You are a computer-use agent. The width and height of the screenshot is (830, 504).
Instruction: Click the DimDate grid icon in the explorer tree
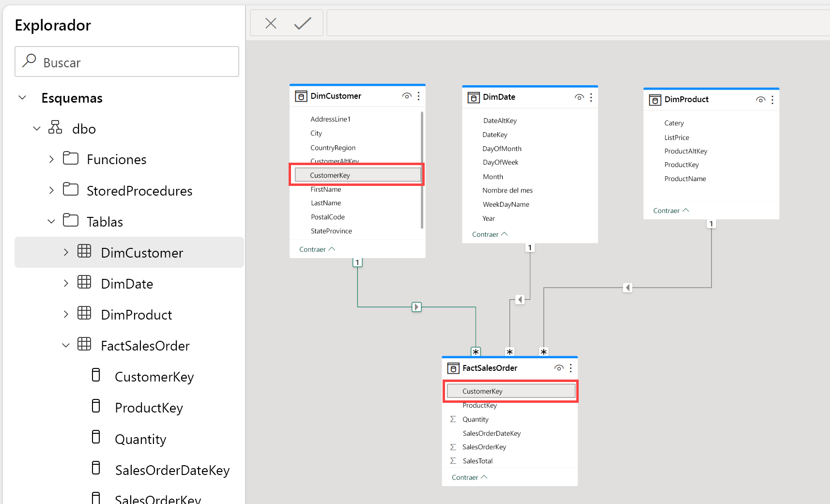point(85,283)
